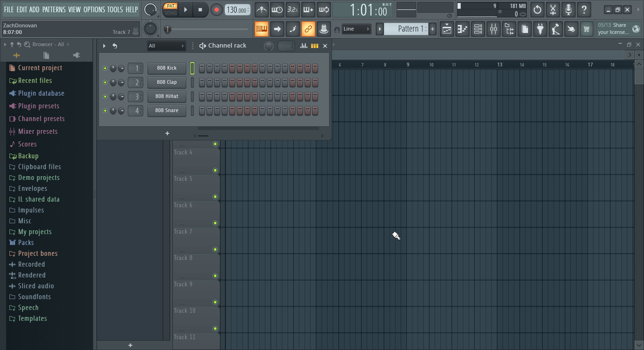Open the EDIT menu
644x350 pixels.
point(22,9)
